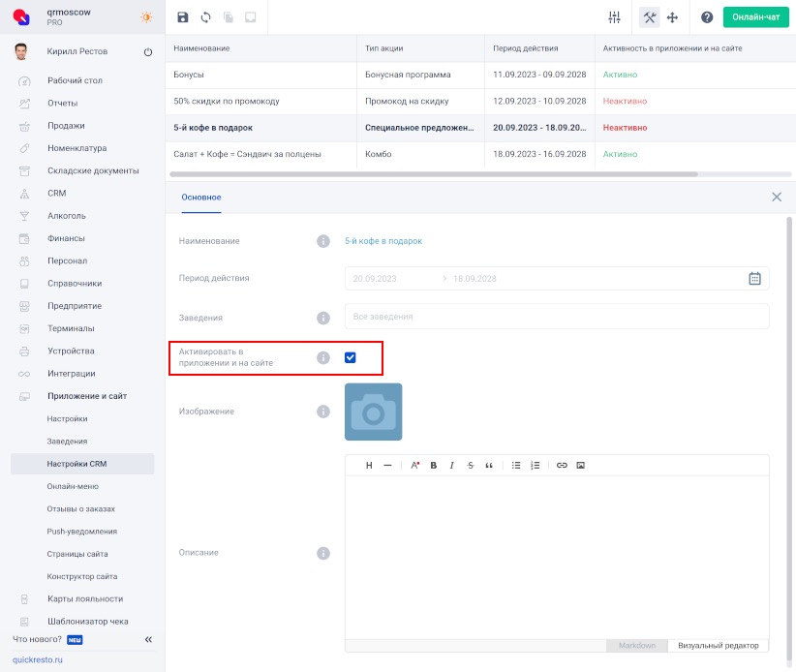This screenshot has width=796, height=672.
Task: Insert a numbered list in the editor
Action: pos(536,465)
